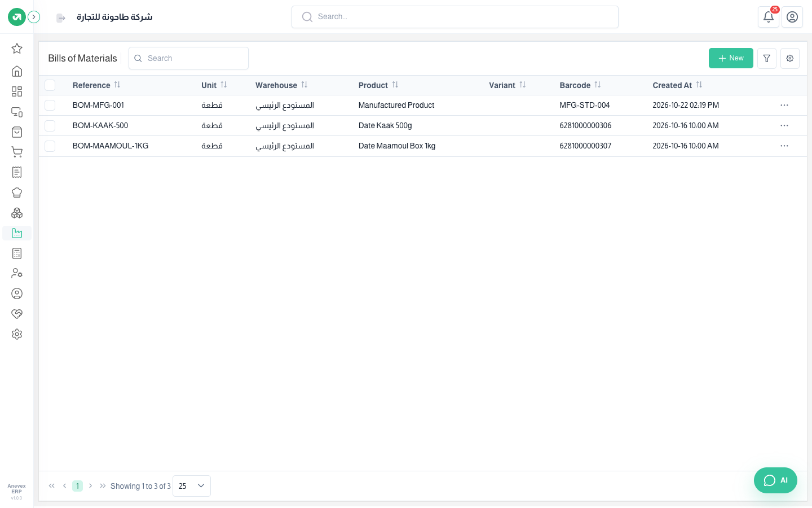812x508 pixels.
Task: Go to the home icon in sidebar
Action: click(17, 71)
